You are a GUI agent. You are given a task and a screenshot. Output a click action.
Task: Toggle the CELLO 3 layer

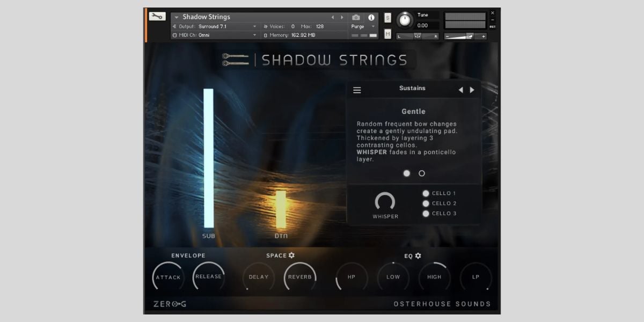click(426, 214)
